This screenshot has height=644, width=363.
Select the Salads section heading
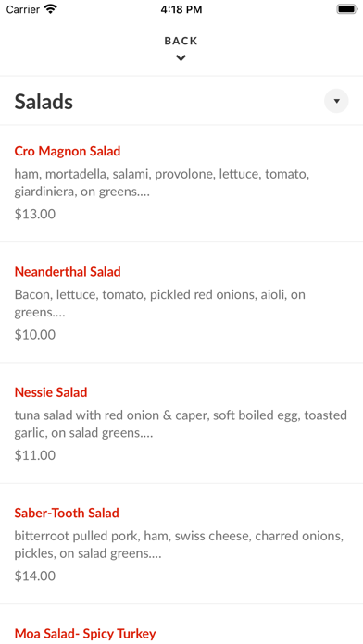[44, 102]
